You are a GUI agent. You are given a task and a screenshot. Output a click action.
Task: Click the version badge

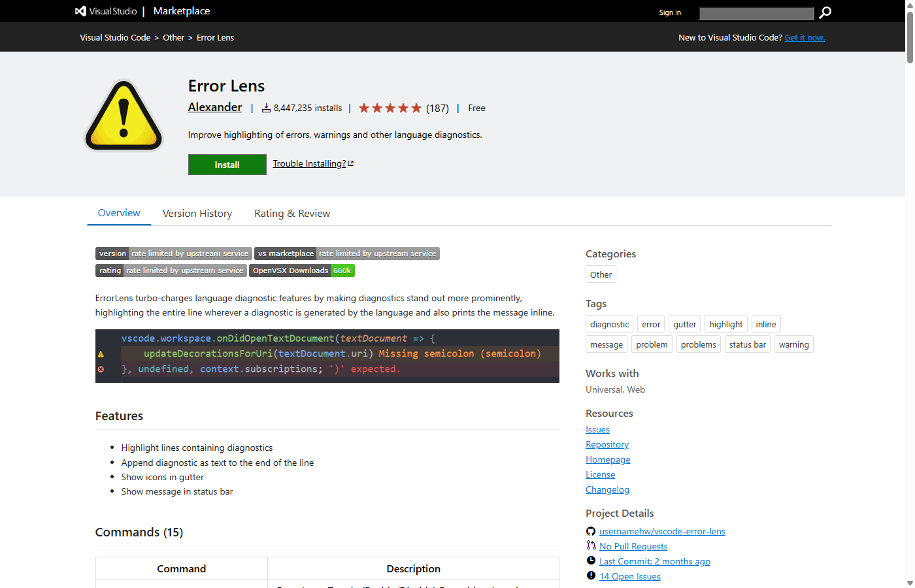pyautogui.click(x=174, y=253)
